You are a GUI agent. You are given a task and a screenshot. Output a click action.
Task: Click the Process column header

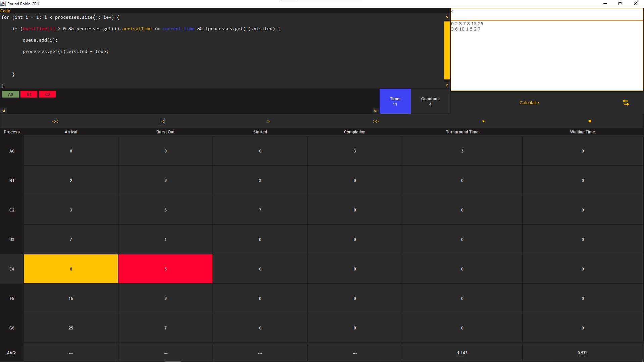(12, 132)
